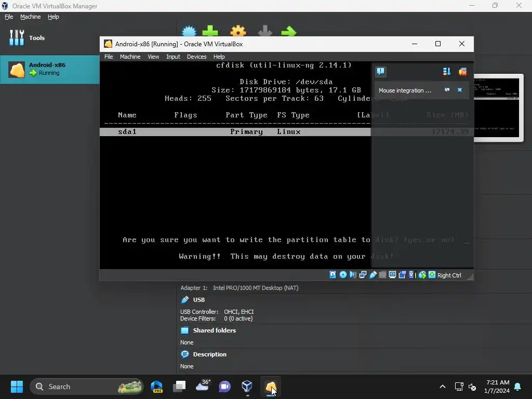Open Task View on taskbar

[179, 387]
